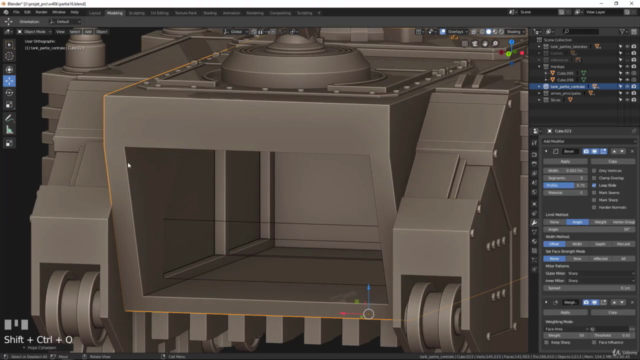Hide tank_parties_laterales collection eye icon
Image resolution: width=640 pixels, height=360 pixels.
[x=627, y=47]
